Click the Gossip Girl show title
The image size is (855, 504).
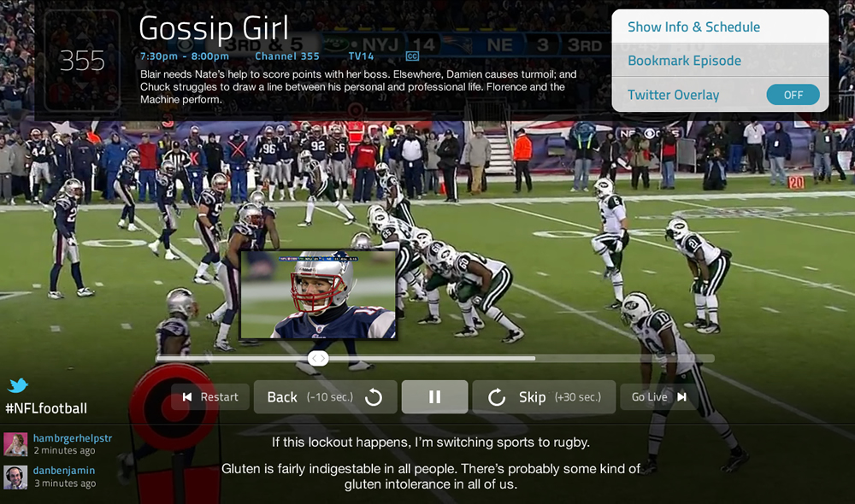[213, 28]
